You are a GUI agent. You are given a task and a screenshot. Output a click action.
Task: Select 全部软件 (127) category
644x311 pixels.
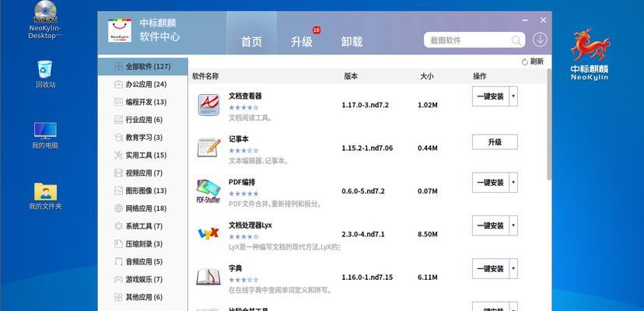[142, 67]
